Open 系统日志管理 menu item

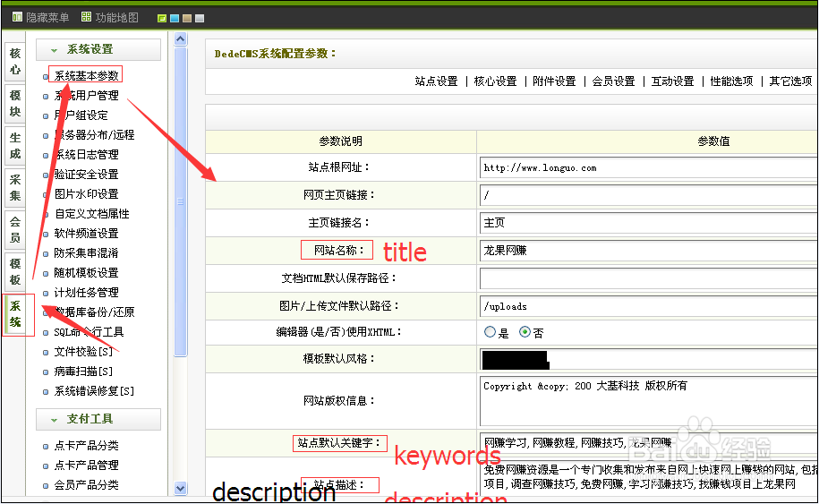[87, 155]
